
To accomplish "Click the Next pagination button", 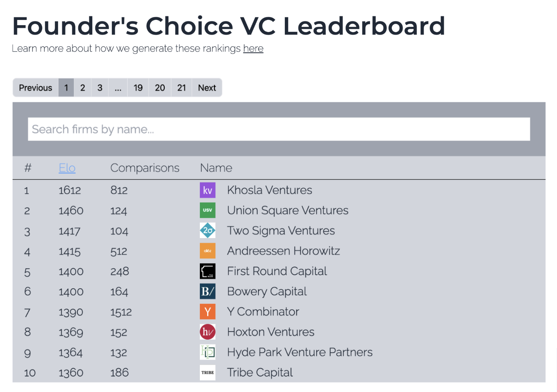I will [x=207, y=87].
